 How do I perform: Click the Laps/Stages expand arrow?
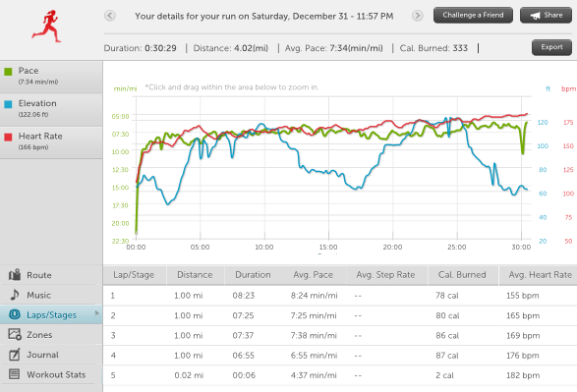pos(96,313)
